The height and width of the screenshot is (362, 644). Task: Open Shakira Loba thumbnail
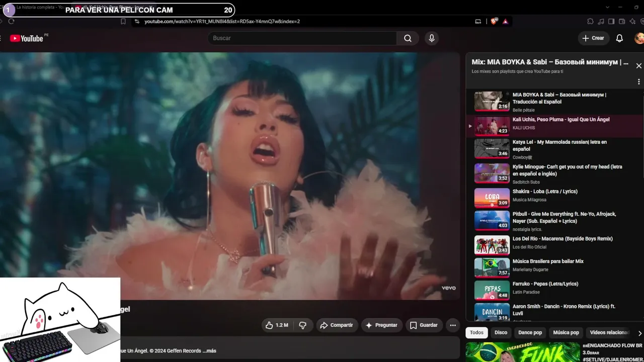[492, 198]
